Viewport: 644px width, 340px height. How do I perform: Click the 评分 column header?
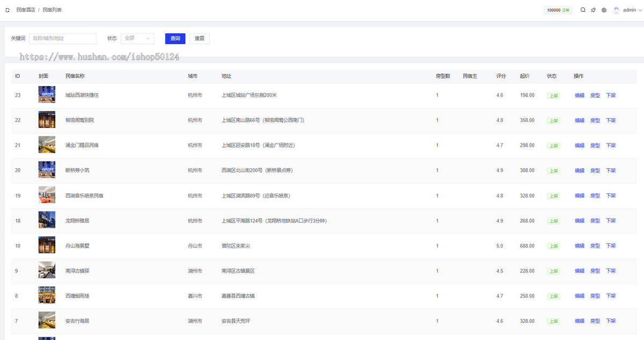pos(501,76)
